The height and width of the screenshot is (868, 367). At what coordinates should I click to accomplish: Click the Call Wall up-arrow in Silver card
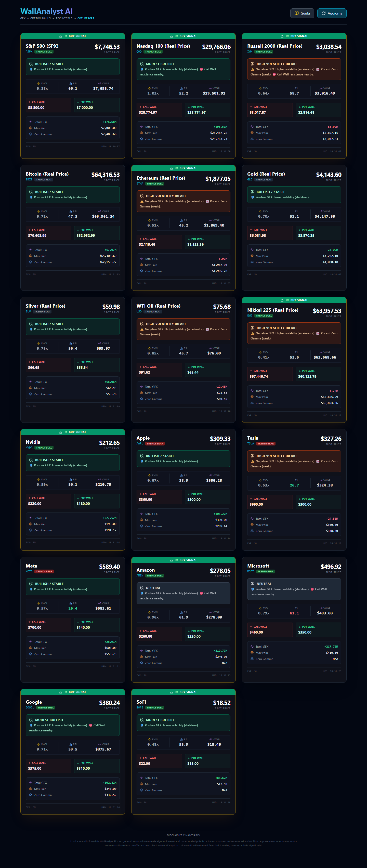pos(30,362)
